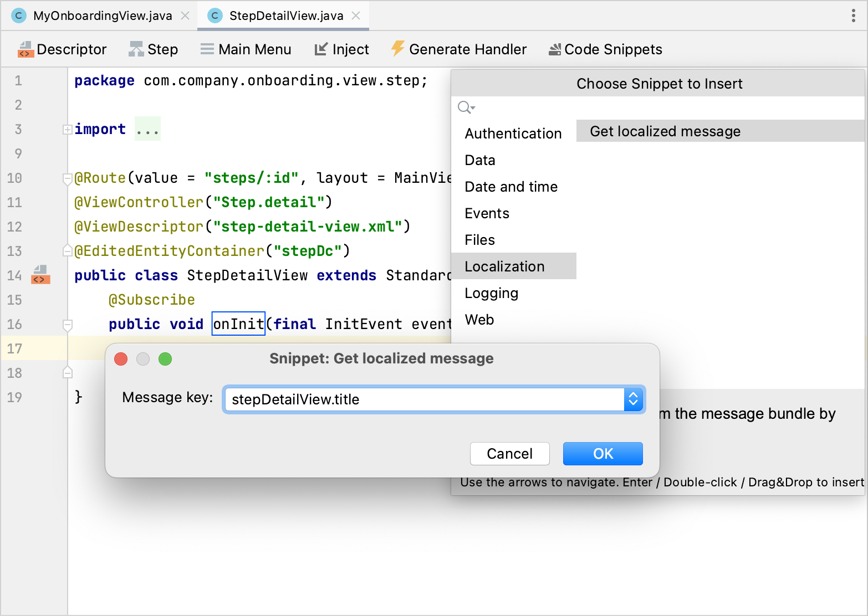Click the StepDetailView class name
Viewport: 868px width, 616px height.
click(247, 275)
